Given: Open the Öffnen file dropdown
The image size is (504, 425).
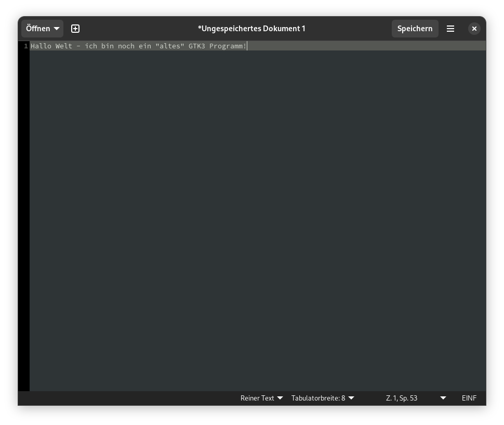Looking at the screenshot, I should [x=43, y=29].
